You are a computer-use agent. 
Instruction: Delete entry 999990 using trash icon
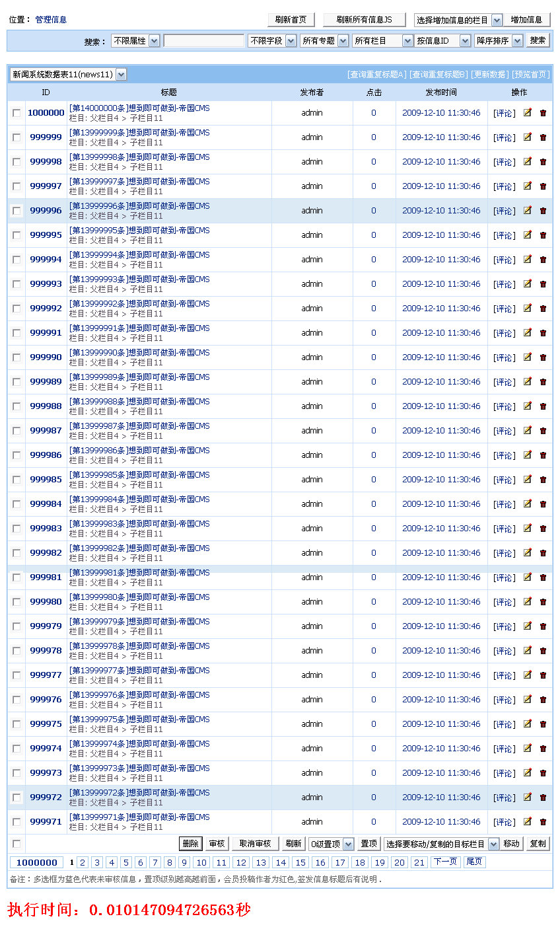tap(543, 357)
